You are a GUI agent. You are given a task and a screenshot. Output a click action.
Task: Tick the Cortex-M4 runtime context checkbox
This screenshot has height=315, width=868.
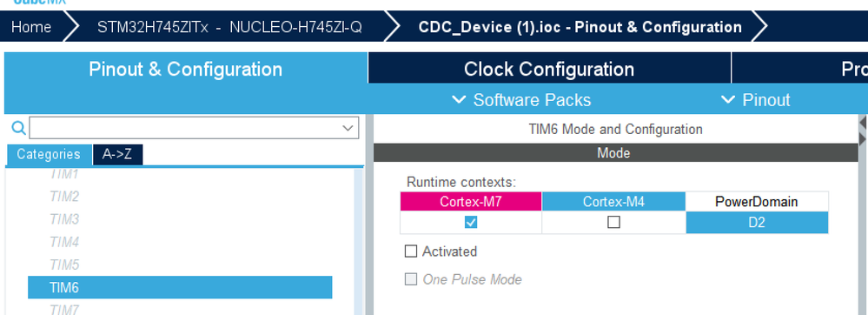[x=613, y=223]
